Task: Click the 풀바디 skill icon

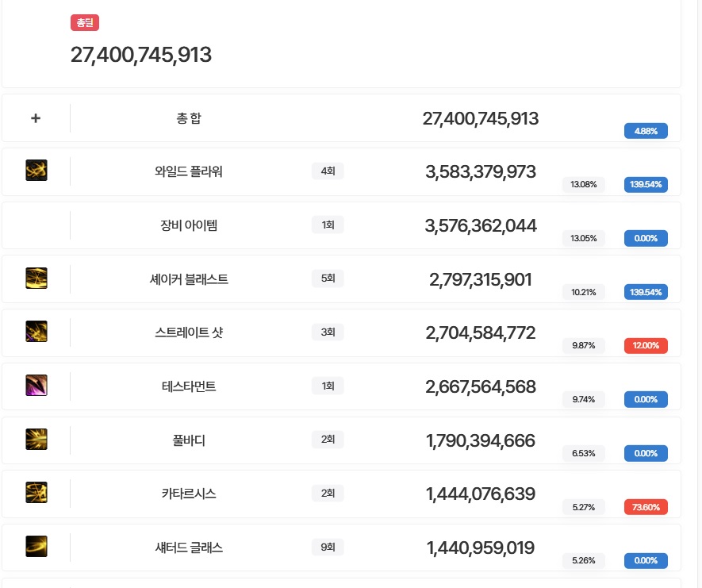Action: click(36, 440)
